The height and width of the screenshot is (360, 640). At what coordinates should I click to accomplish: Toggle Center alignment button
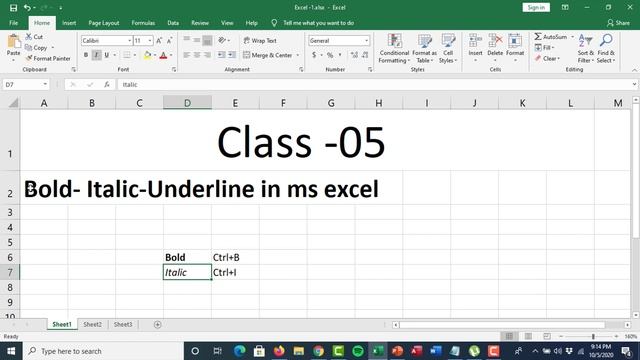tap(197, 55)
